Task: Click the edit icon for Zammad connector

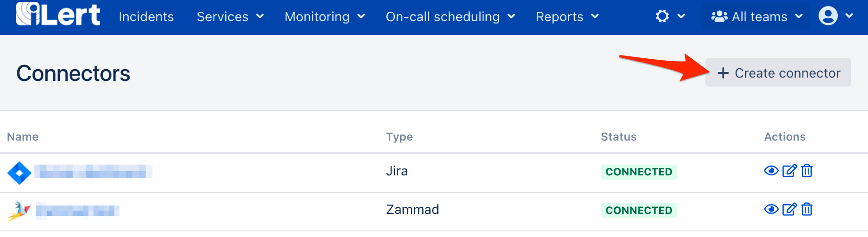Action: [789, 209]
